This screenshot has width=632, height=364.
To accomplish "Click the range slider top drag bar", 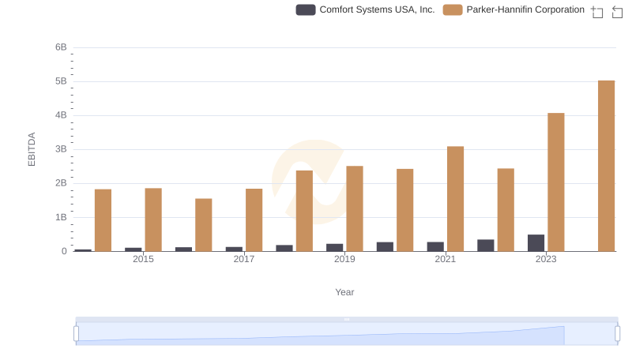I will (347, 319).
